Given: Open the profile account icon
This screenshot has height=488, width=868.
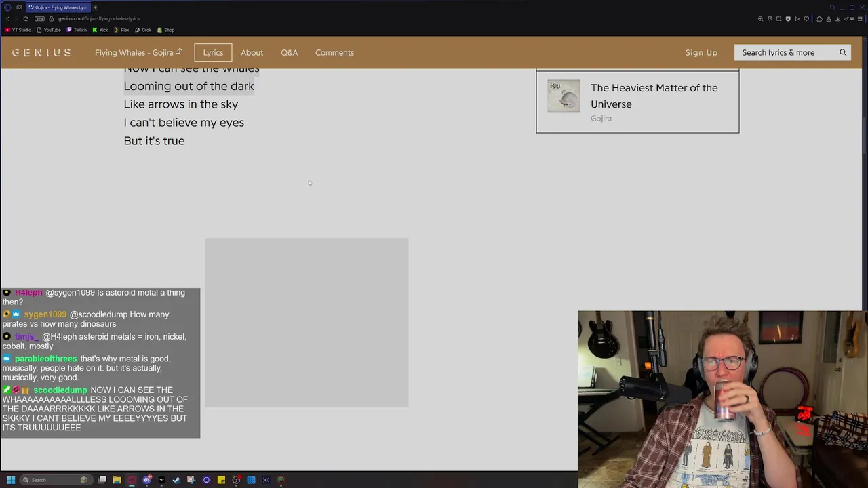Looking at the screenshot, I should point(829,19).
